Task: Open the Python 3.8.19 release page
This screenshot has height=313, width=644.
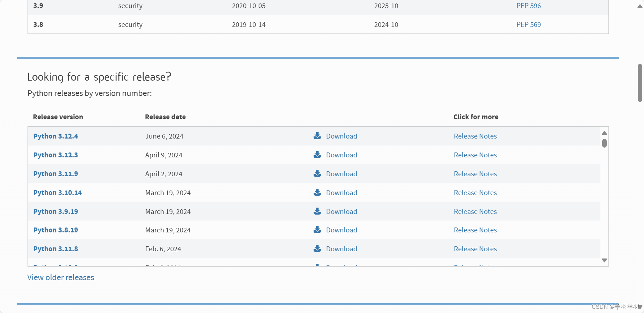Action: (x=55, y=230)
